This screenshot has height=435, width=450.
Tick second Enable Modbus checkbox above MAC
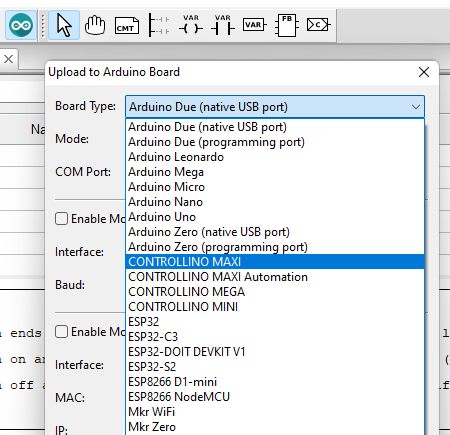(61, 332)
